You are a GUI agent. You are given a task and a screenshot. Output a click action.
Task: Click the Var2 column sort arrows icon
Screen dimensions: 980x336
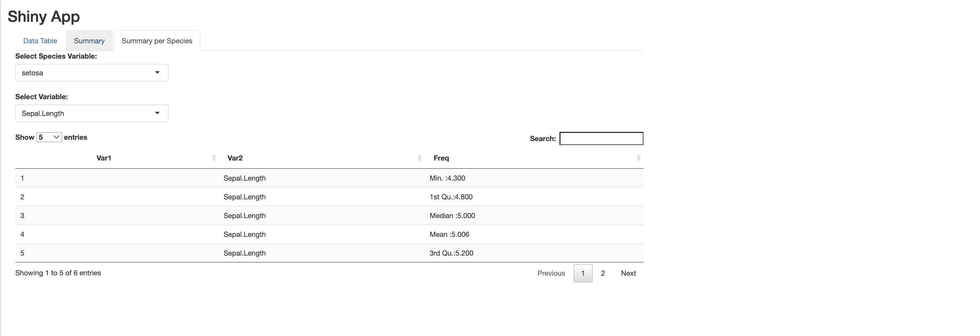coord(419,158)
